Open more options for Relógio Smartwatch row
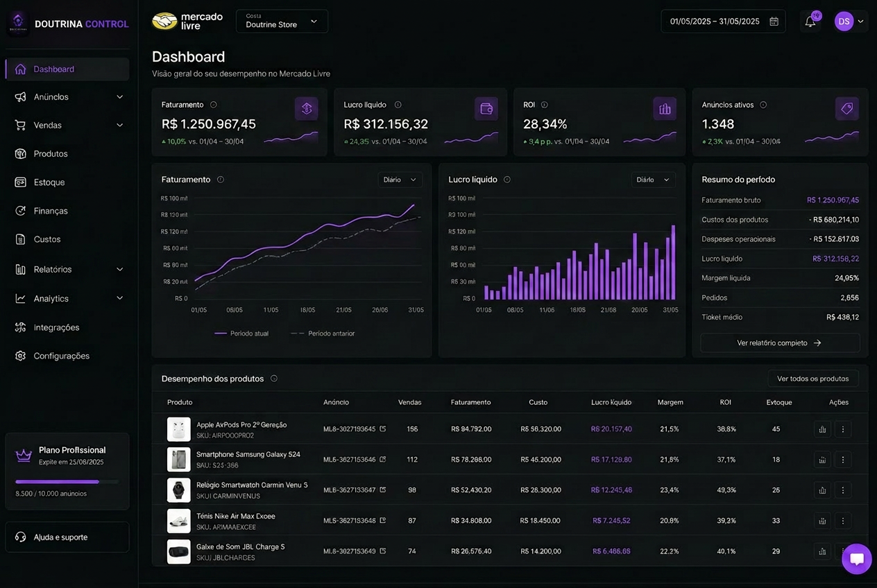This screenshot has height=588, width=877. coord(843,490)
